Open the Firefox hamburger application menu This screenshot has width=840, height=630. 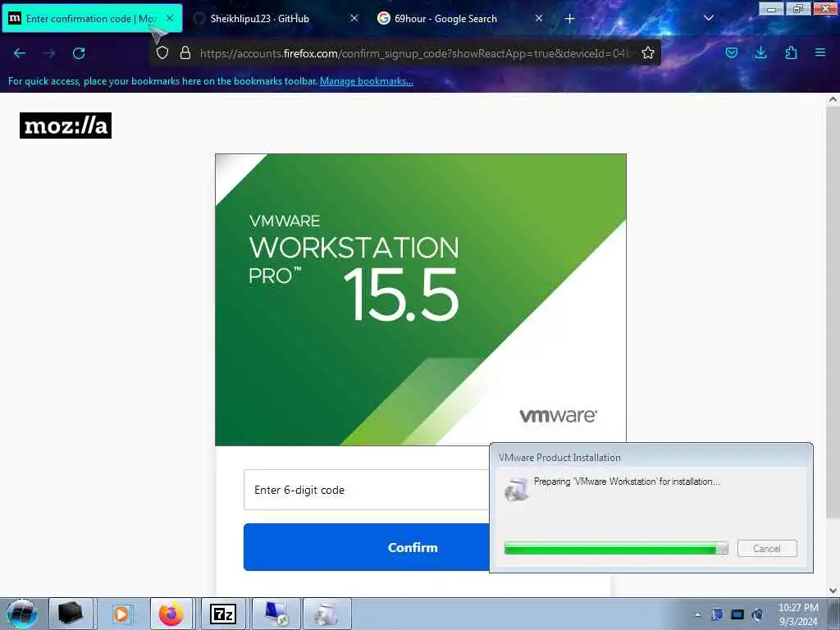820,52
